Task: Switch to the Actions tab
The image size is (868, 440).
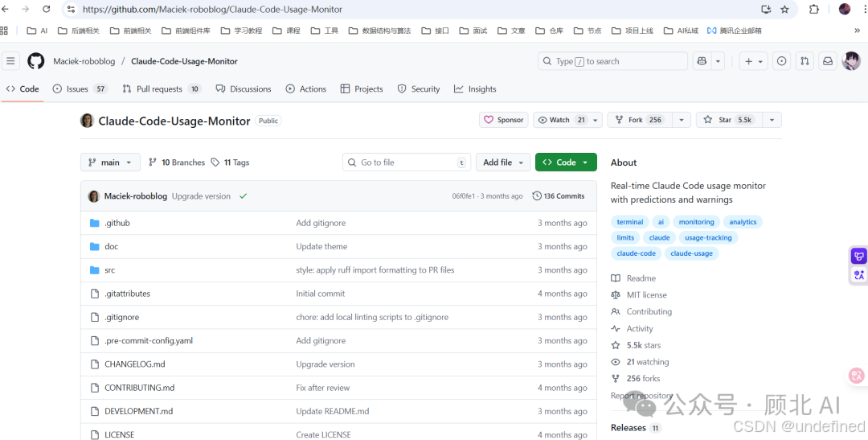Action: point(305,88)
